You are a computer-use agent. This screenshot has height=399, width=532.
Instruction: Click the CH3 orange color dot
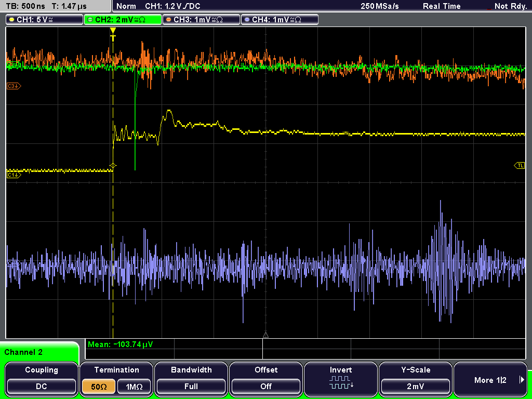click(x=169, y=20)
